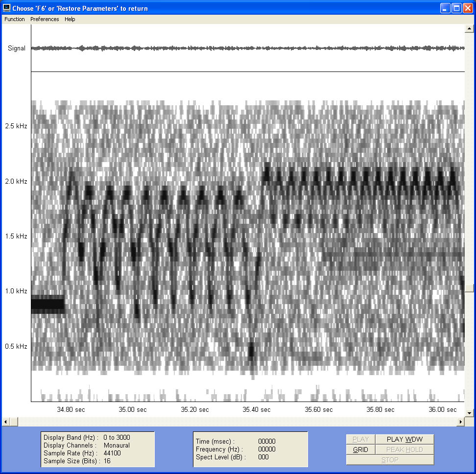Click the 35.80 sec time label
Image resolution: width=476 pixels, height=474 pixels.
(381, 409)
